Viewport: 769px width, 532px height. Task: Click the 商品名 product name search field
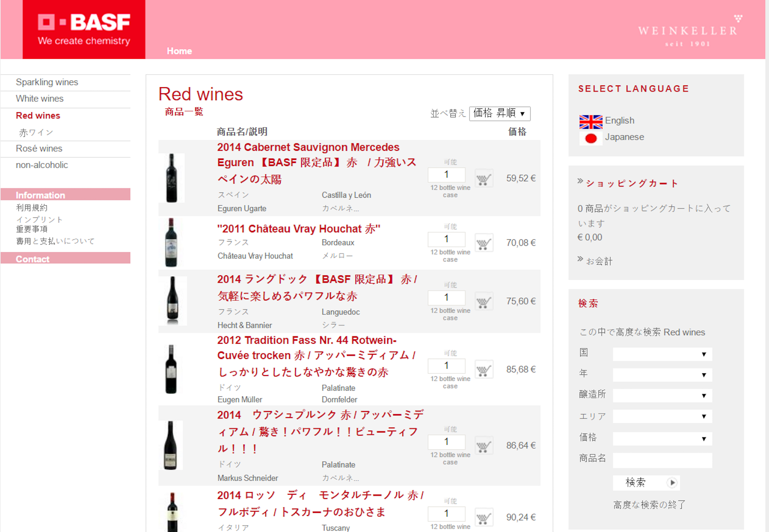tap(662, 460)
